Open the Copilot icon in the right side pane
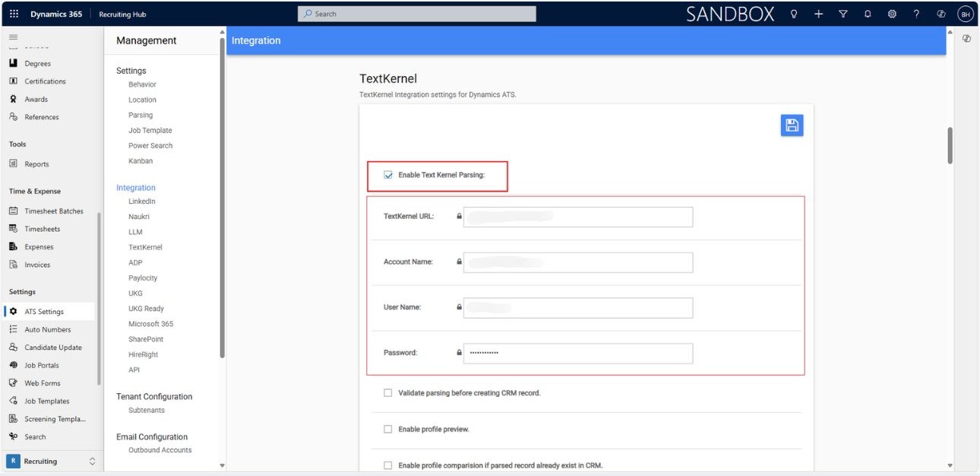The image size is (980, 476). pyautogui.click(x=966, y=38)
